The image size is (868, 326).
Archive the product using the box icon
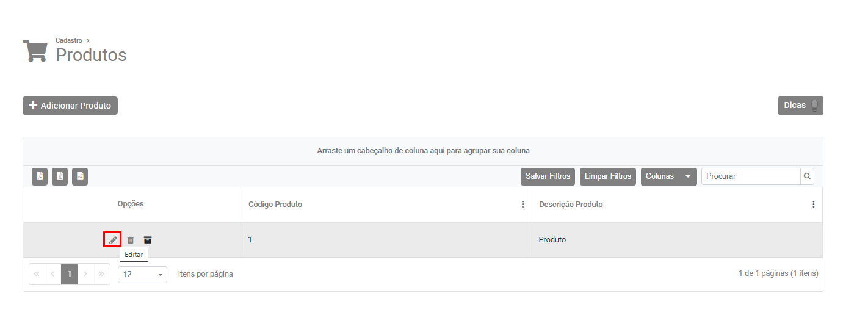tap(147, 240)
